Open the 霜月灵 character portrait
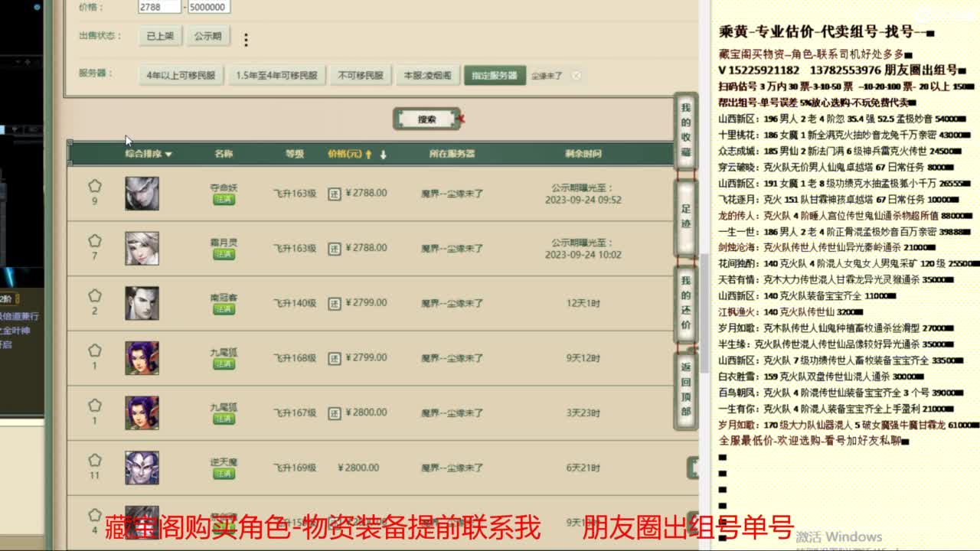 pyautogui.click(x=142, y=249)
